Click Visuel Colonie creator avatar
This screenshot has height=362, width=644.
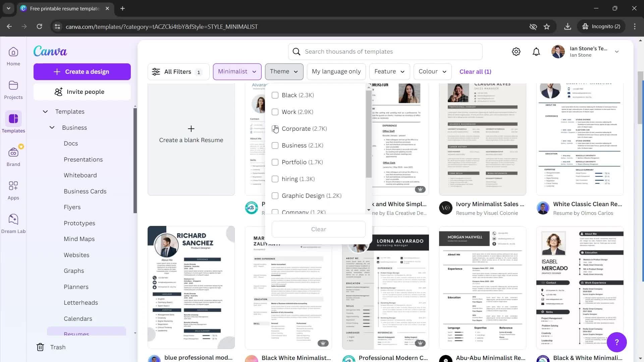(446, 208)
